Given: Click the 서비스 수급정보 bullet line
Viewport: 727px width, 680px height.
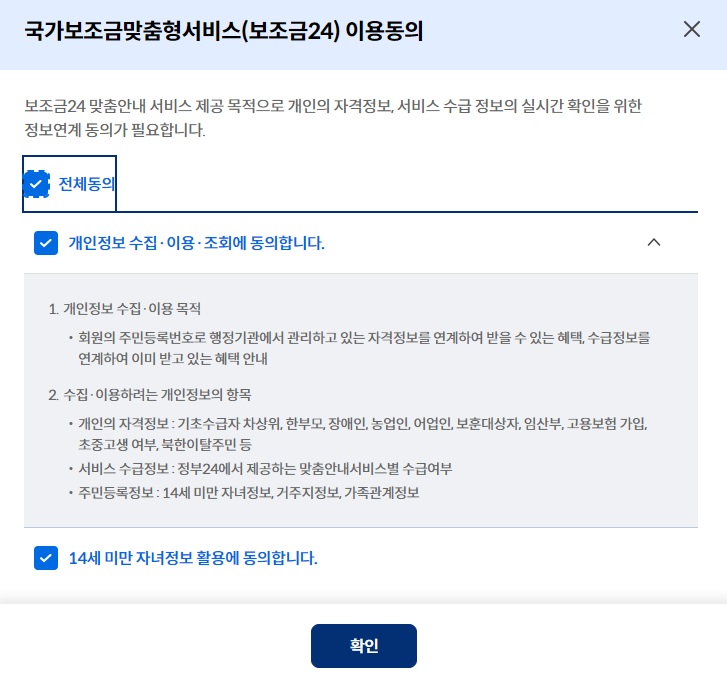Looking at the screenshot, I should 265,469.
